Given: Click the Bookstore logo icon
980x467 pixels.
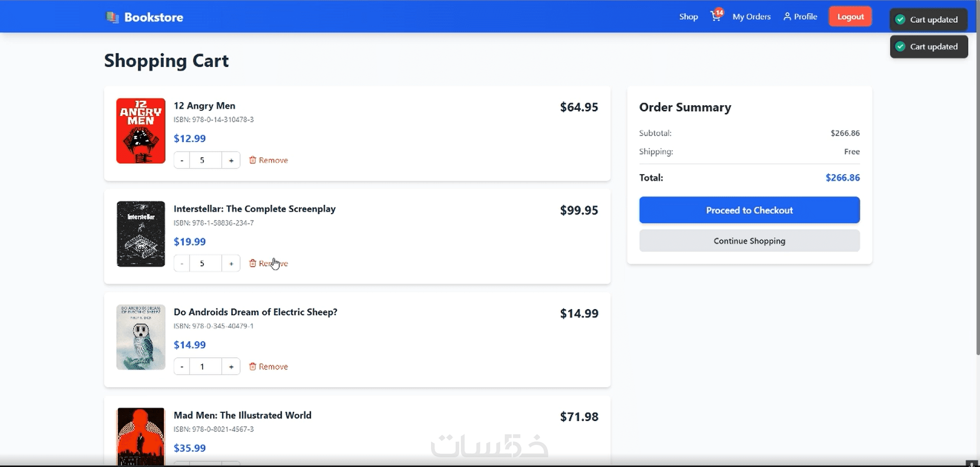Looking at the screenshot, I should (x=112, y=17).
